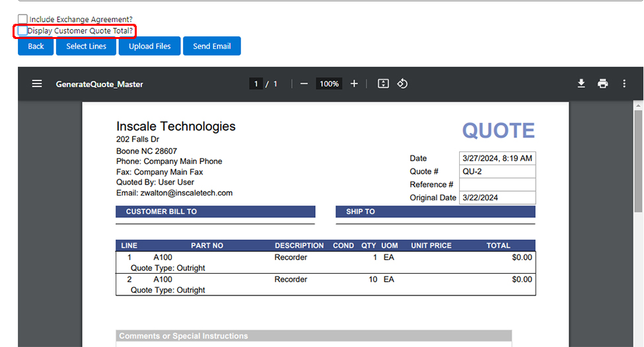Click the GenerateQuote_Master document title
Image resolution: width=644 pixels, height=347 pixels.
(99, 85)
